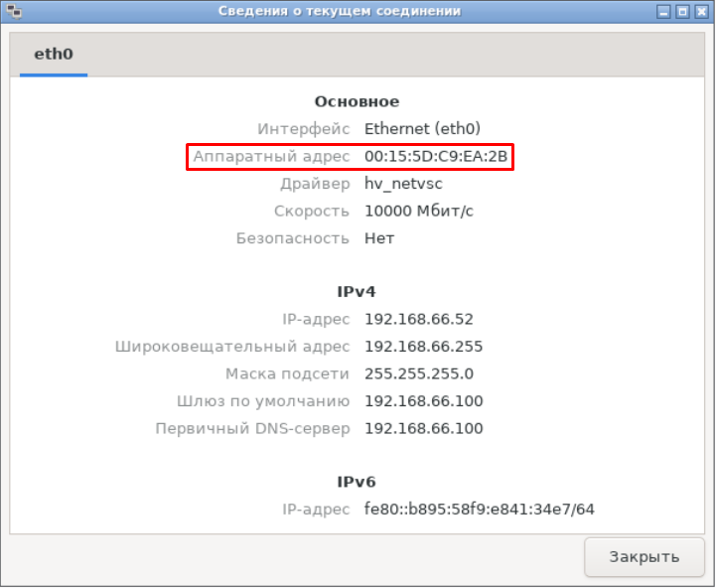Close window using title bar X
Screen dimensions: 716x588
[701, 11]
